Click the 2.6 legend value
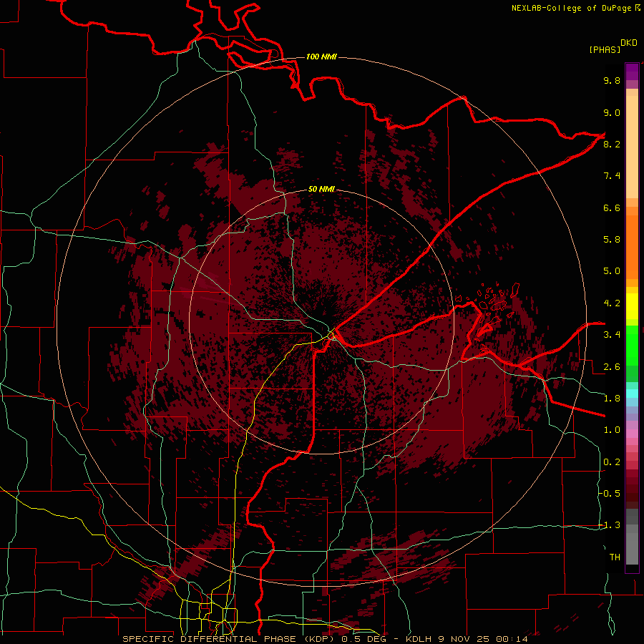The image size is (644, 644). pyautogui.click(x=612, y=367)
